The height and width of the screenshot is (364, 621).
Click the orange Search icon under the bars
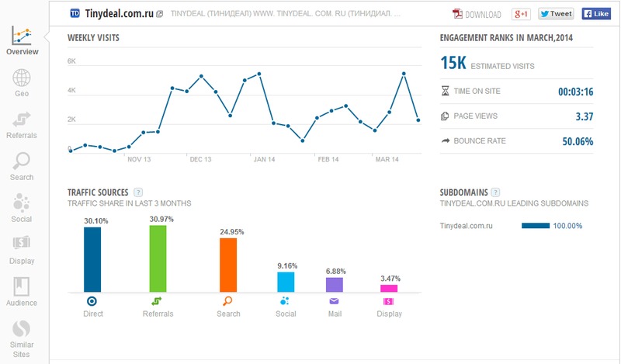click(227, 301)
